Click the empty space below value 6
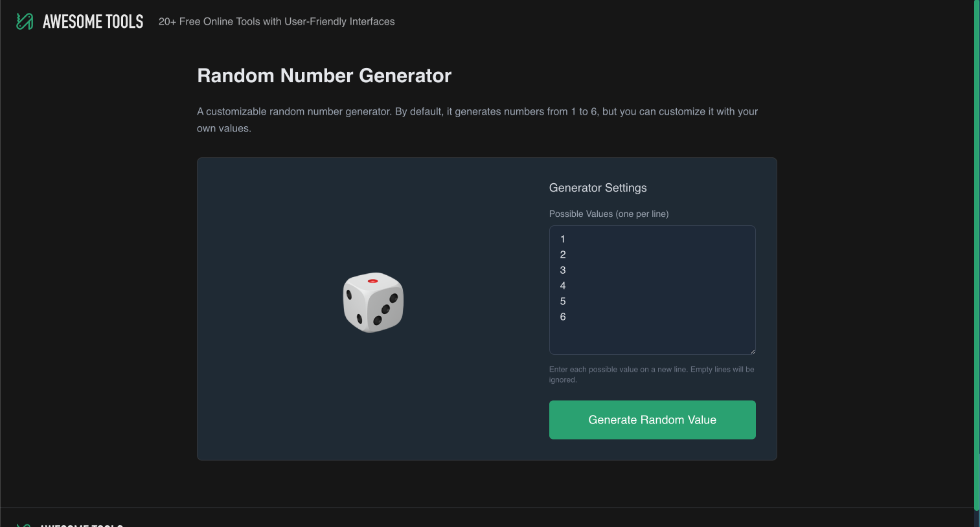The height and width of the screenshot is (527, 980). coord(652,337)
